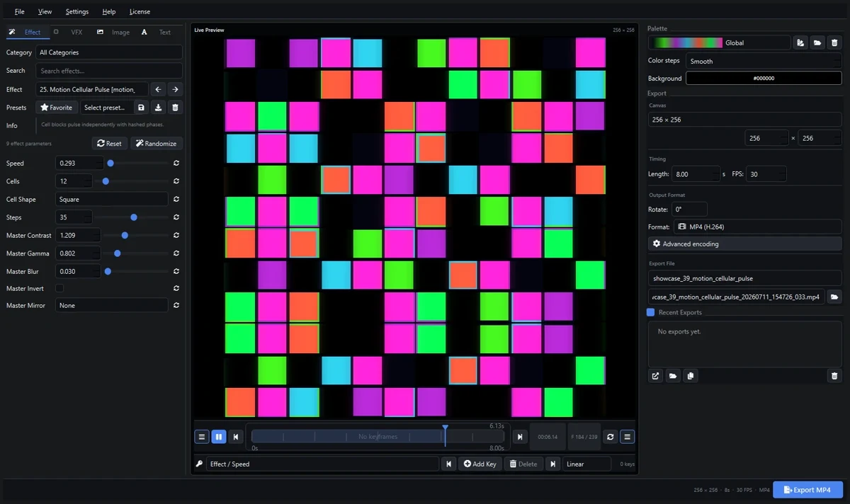This screenshot has height=504, width=850.
Task: Skip to the start of the timeline
Action: click(x=236, y=437)
